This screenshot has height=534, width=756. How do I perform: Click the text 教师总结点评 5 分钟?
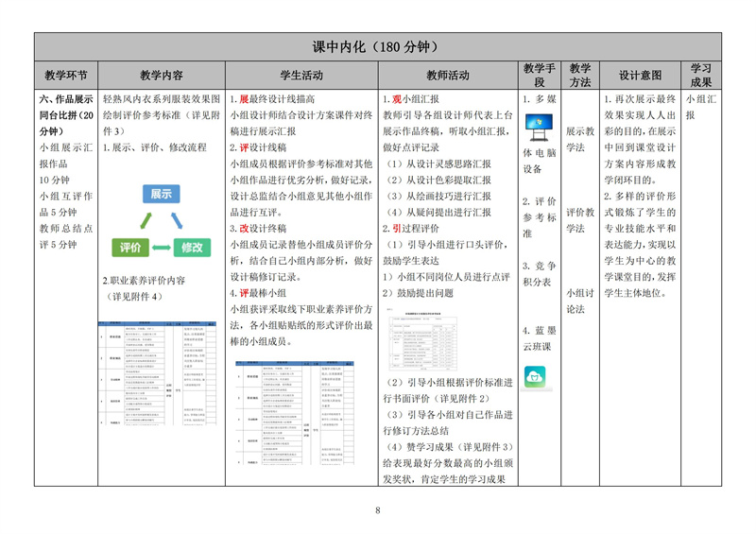66,236
